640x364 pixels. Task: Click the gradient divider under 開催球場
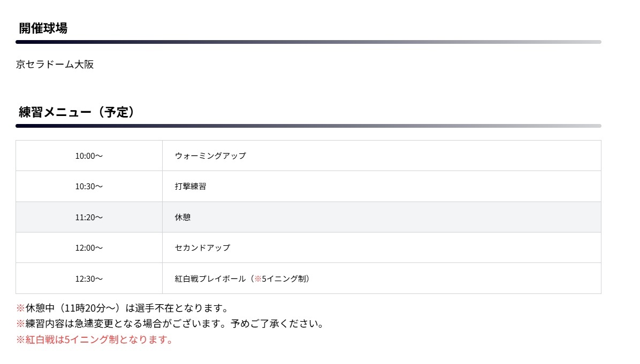pos(308,42)
